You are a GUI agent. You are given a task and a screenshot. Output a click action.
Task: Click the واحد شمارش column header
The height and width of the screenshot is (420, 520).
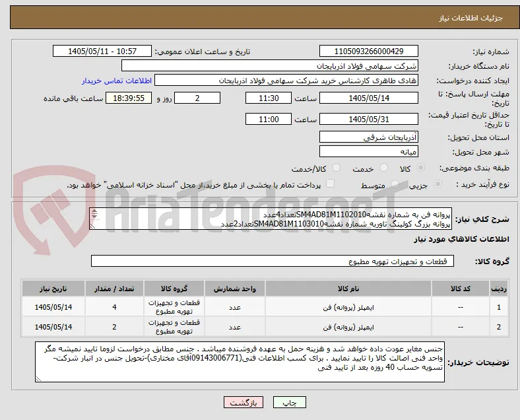(235, 289)
